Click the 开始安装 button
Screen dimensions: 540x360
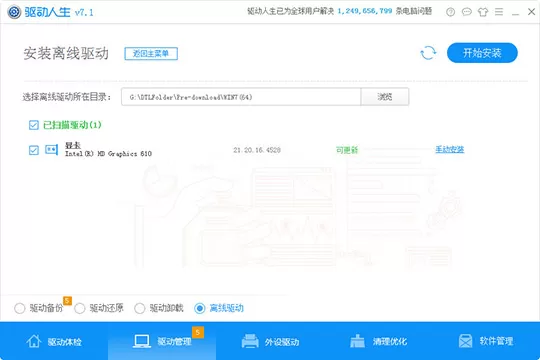tap(482, 53)
